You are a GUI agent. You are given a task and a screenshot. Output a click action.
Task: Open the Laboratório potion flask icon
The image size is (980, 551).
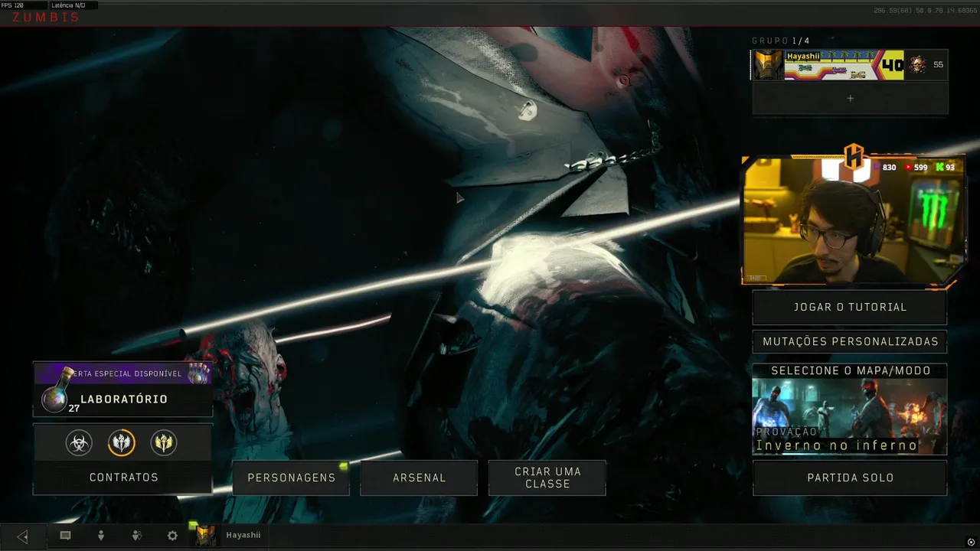55,391
